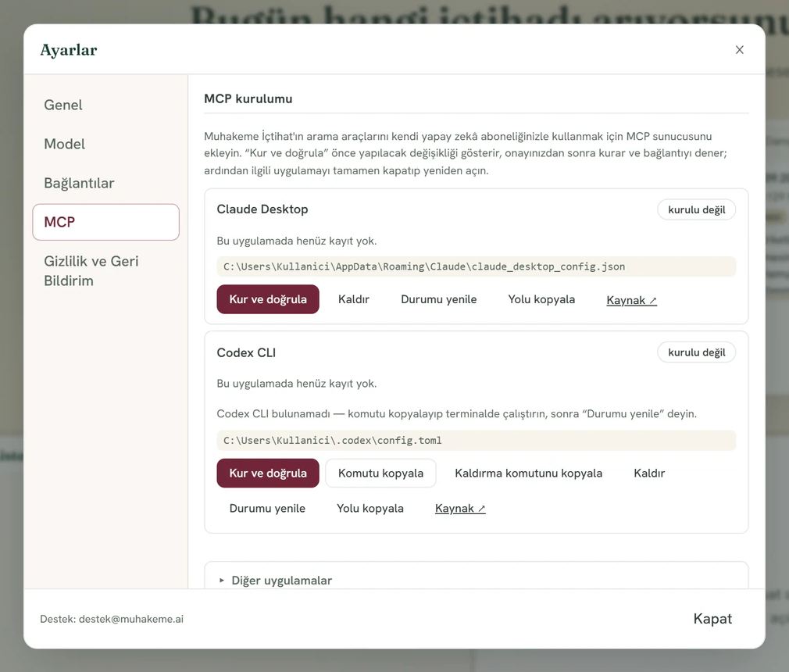Viewport: 789px width, 672px height.
Task: Click the Codex config.toml file path
Action: (x=476, y=441)
